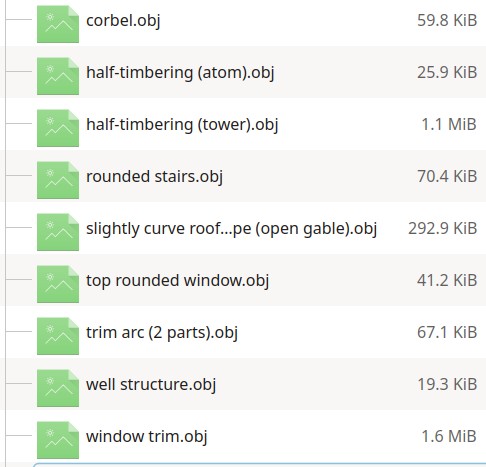Click the 292.9 KiB size entry
Image resolution: width=486 pixels, height=467 pixels.
443,229
